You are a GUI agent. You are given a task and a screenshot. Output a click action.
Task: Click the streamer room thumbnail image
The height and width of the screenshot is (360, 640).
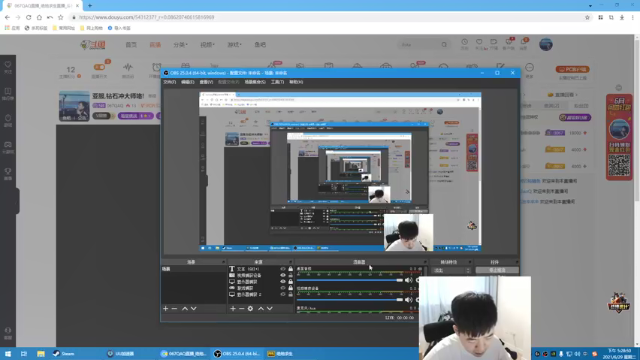[74, 106]
